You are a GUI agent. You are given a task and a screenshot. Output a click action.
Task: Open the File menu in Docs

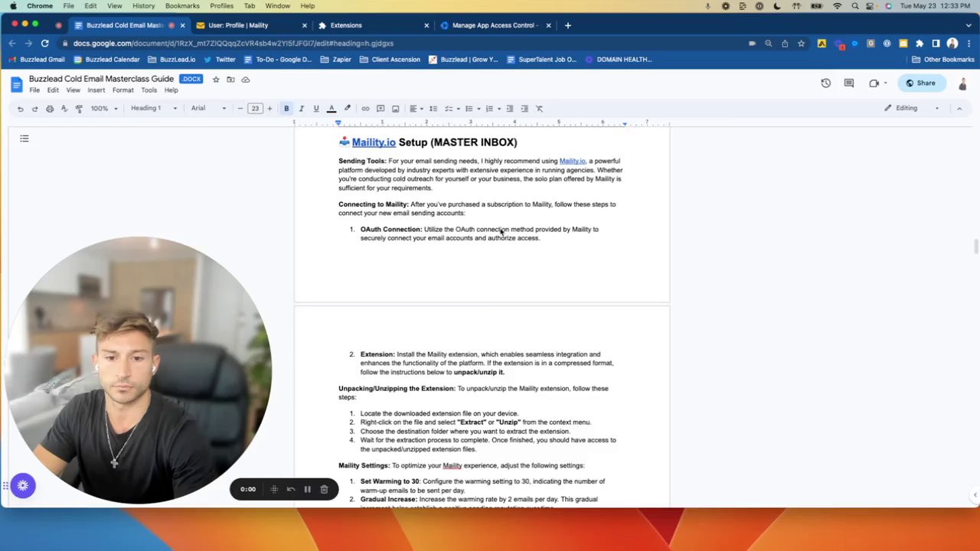(x=34, y=90)
